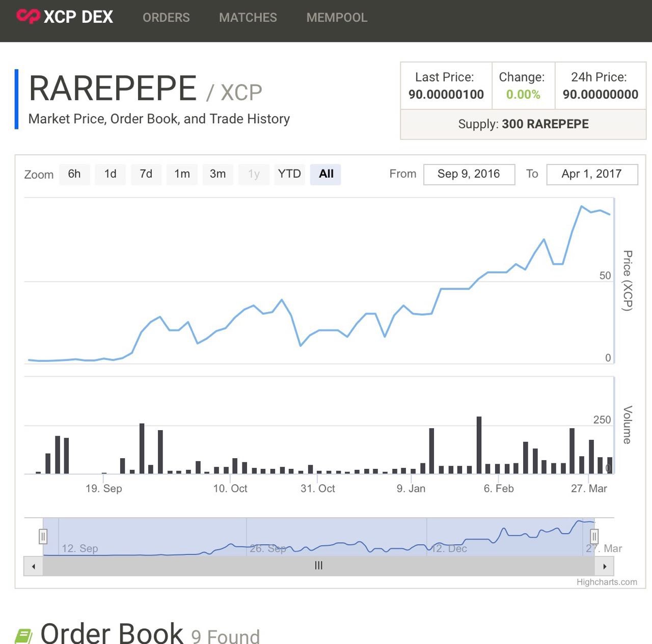Click the Supply: 300 RAREPEPE text
The height and width of the screenshot is (644, 652).
pyautogui.click(x=524, y=124)
